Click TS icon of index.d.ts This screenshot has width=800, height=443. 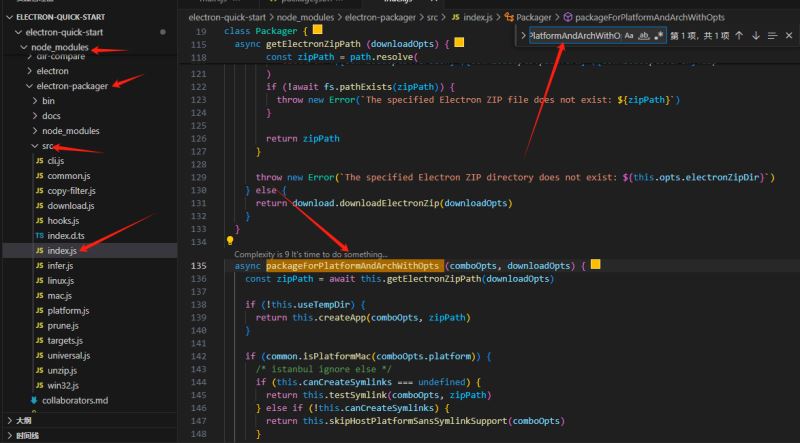[40, 236]
